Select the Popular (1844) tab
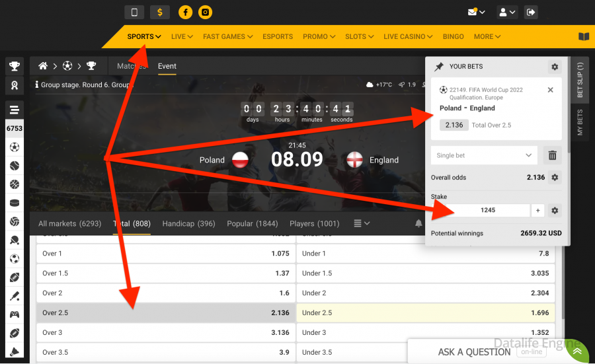 [253, 224]
